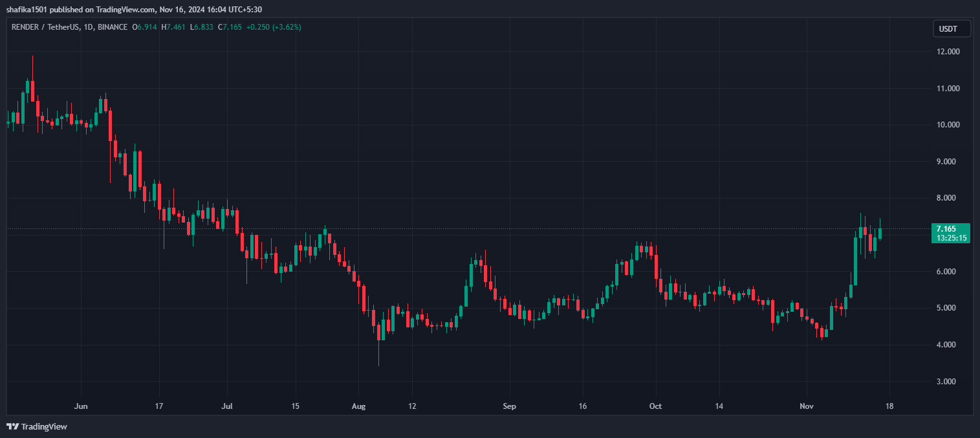This screenshot has width=980, height=438.
Task: Click the H7.461 high value in header
Action: point(174,27)
